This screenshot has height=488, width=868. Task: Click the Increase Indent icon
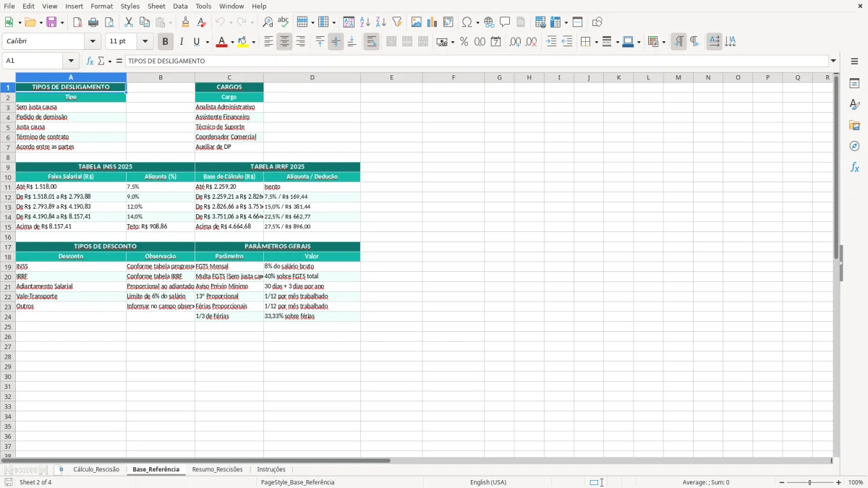[x=551, y=42]
